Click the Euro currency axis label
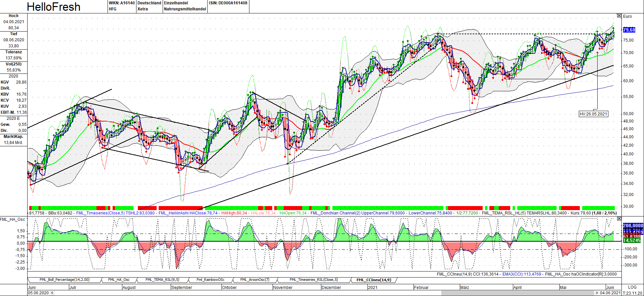Screen dimensions: 644x296 click(x=627, y=16)
